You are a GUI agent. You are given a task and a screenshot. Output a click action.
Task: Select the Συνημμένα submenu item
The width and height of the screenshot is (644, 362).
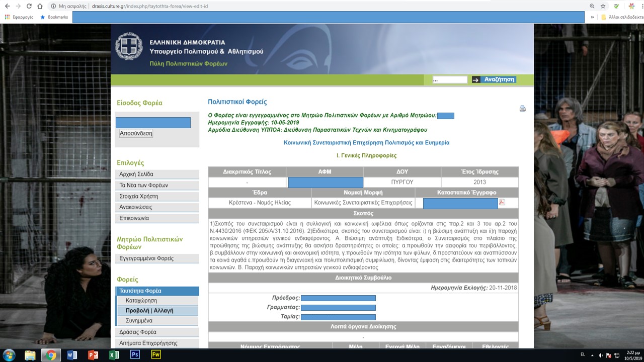(158, 320)
